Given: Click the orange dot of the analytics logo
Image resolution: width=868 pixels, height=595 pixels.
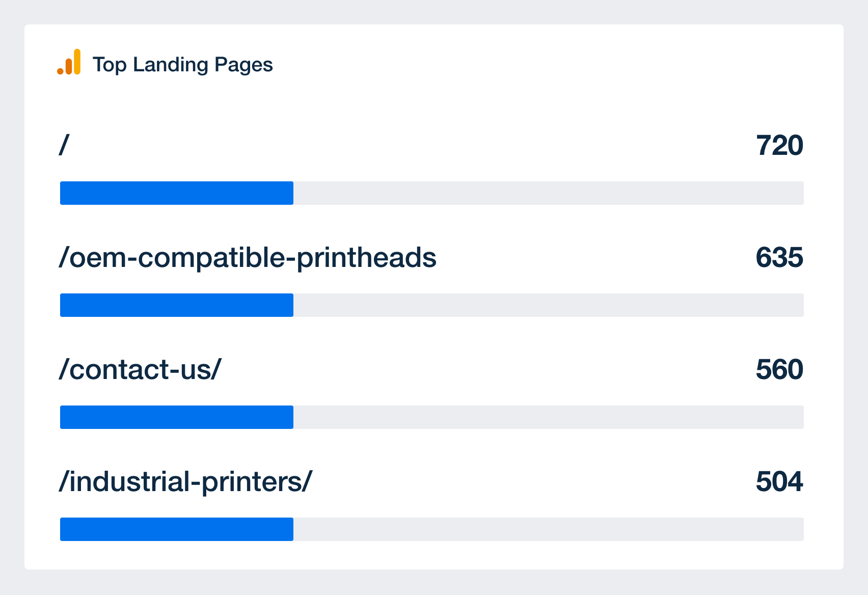Looking at the screenshot, I should (x=60, y=71).
